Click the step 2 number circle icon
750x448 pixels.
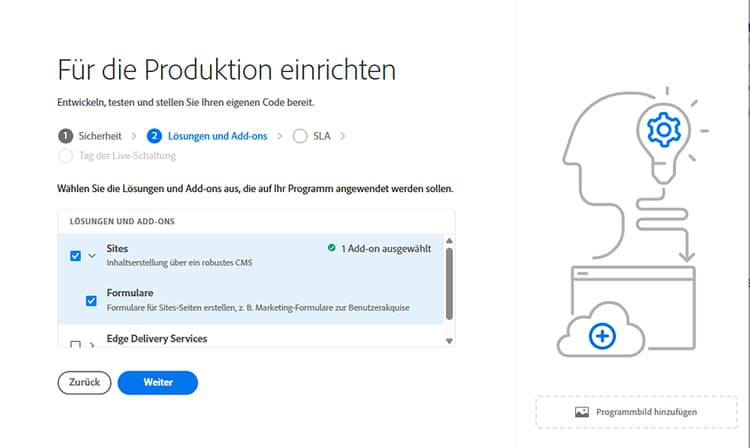[154, 136]
